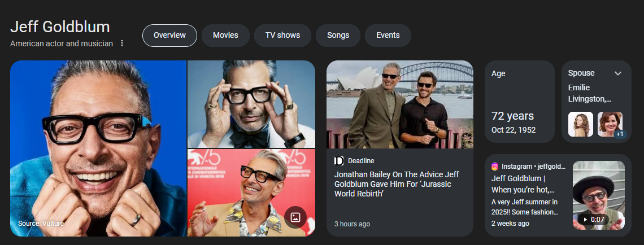Switch to the Movies tab
Viewport: 644px width, 245px height.
225,36
